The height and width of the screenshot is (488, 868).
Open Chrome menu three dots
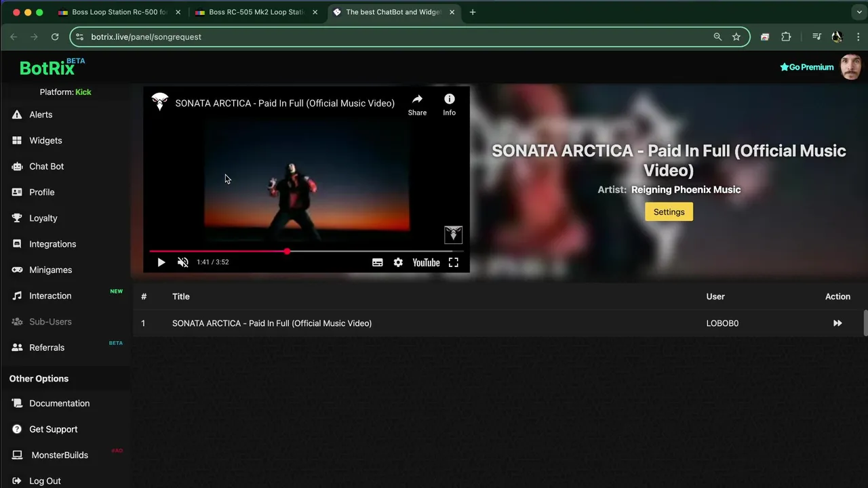858,37
